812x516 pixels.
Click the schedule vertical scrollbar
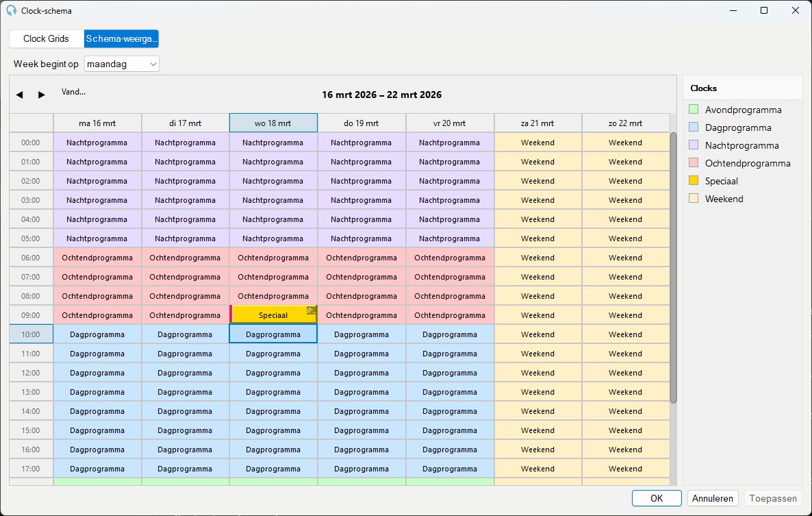click(x=673, y=267)
